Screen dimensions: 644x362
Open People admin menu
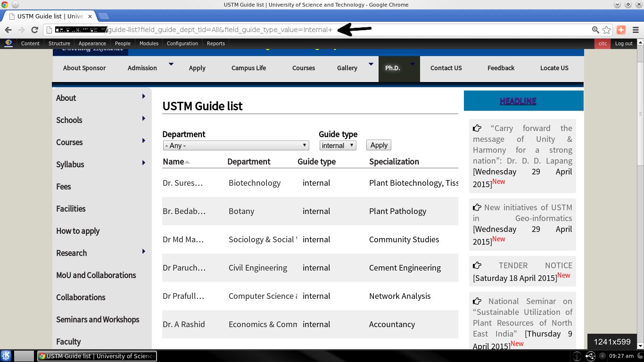[x=123, y=43]
